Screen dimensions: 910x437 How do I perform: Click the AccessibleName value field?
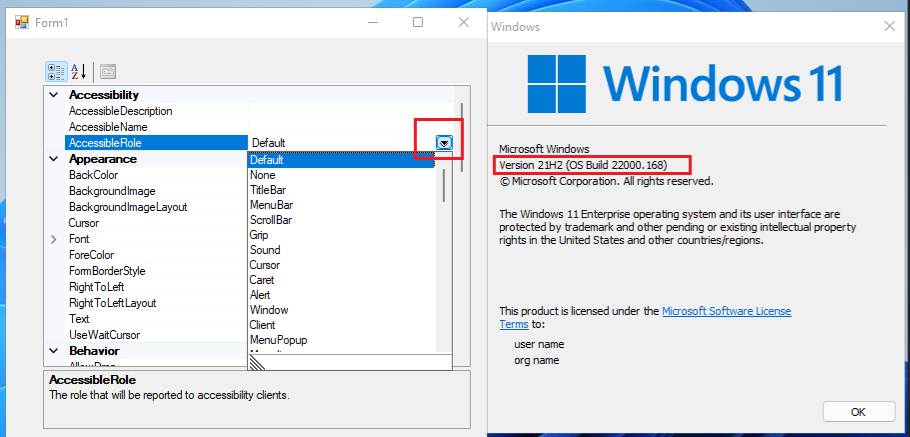(351, 127)
